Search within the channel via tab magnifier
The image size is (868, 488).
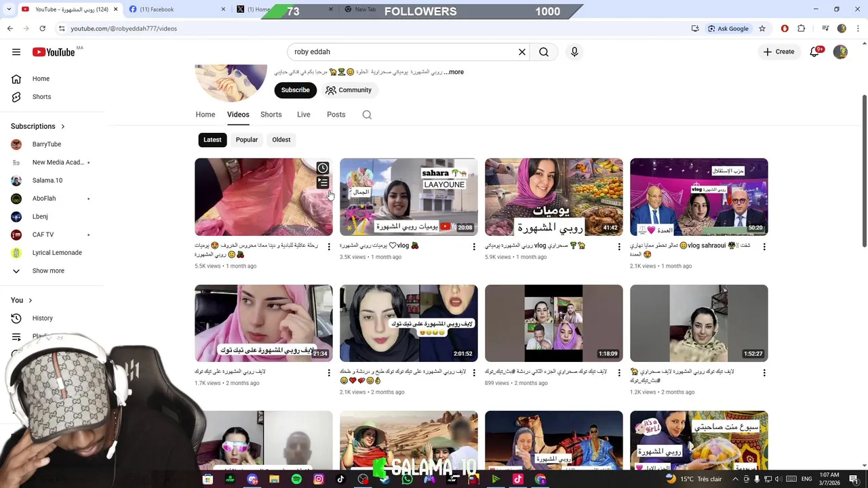click(367, 115)
